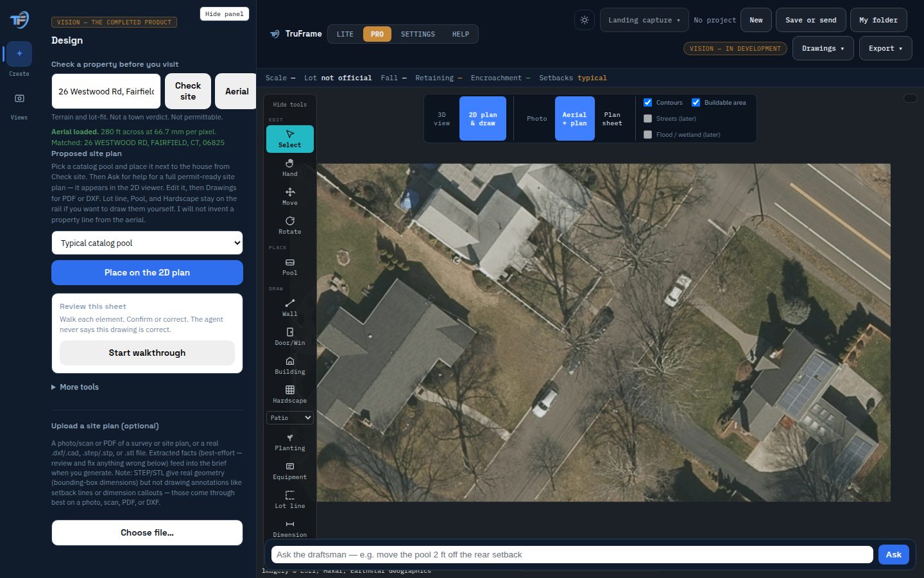The height and width of the screenshot is (578, 924).
Task: Open the HELP tab
Action: click(x=461, y=34)
